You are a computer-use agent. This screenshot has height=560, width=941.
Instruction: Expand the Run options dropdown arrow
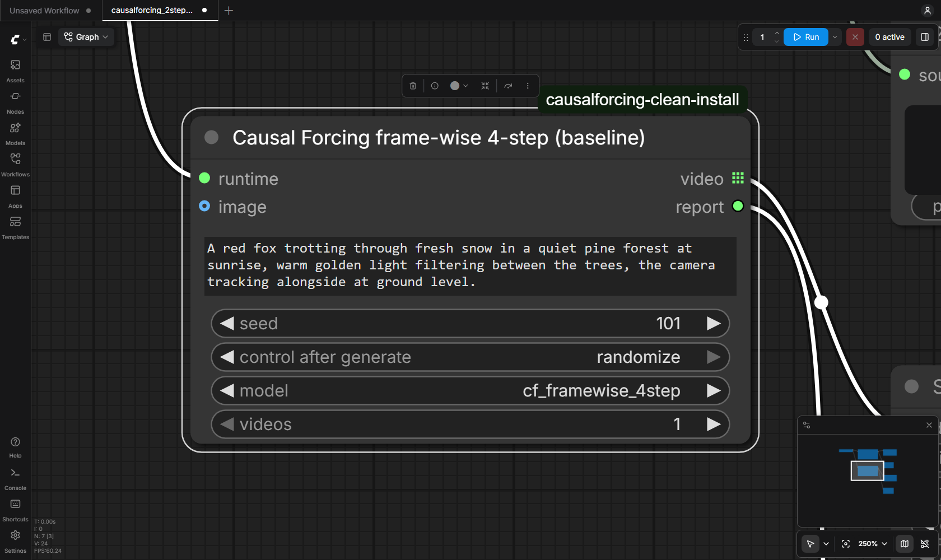tap(835, 37)
